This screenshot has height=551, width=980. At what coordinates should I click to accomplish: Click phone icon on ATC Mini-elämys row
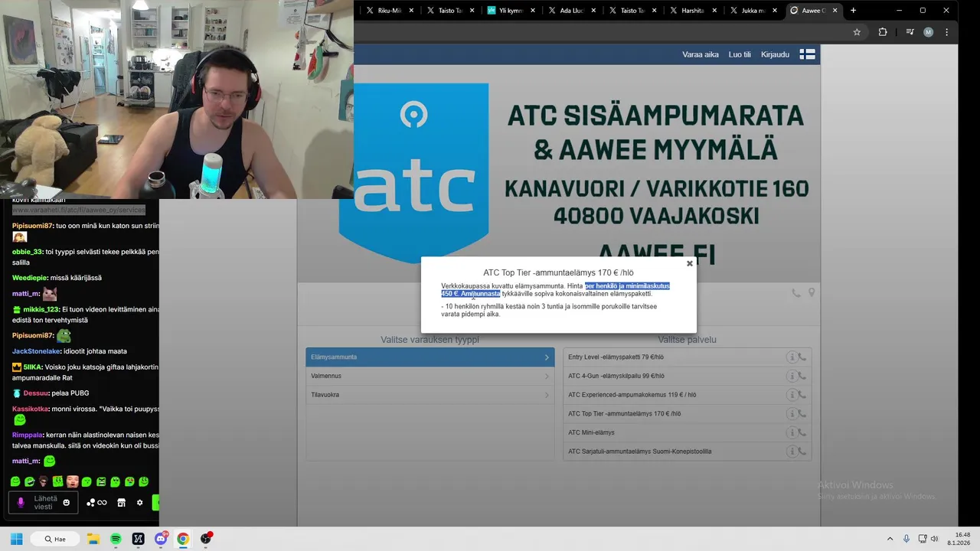point(802,432)
